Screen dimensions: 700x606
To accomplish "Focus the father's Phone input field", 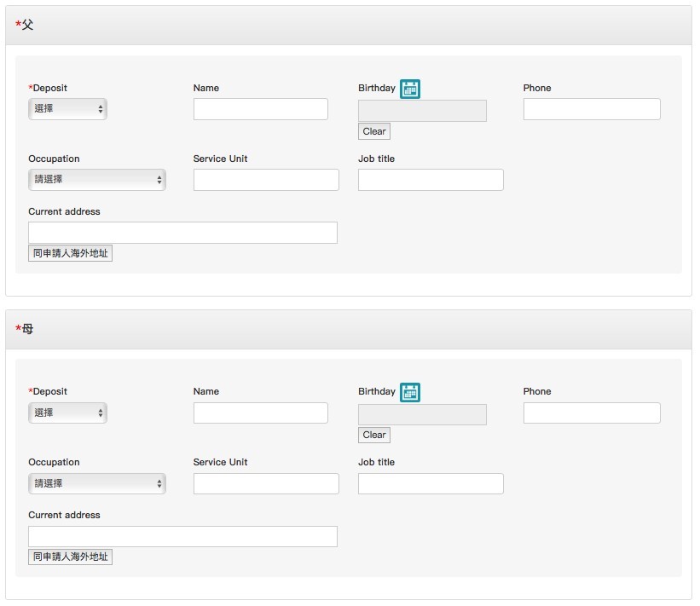I will point(592,109).
